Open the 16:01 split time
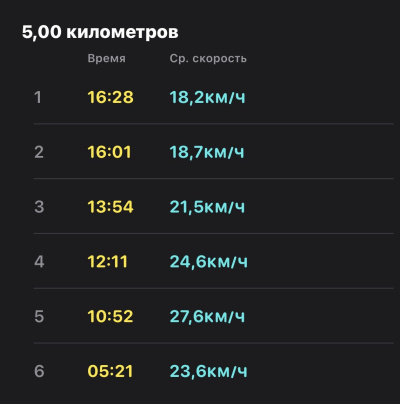The image size is (400, 404). [109, 152]
